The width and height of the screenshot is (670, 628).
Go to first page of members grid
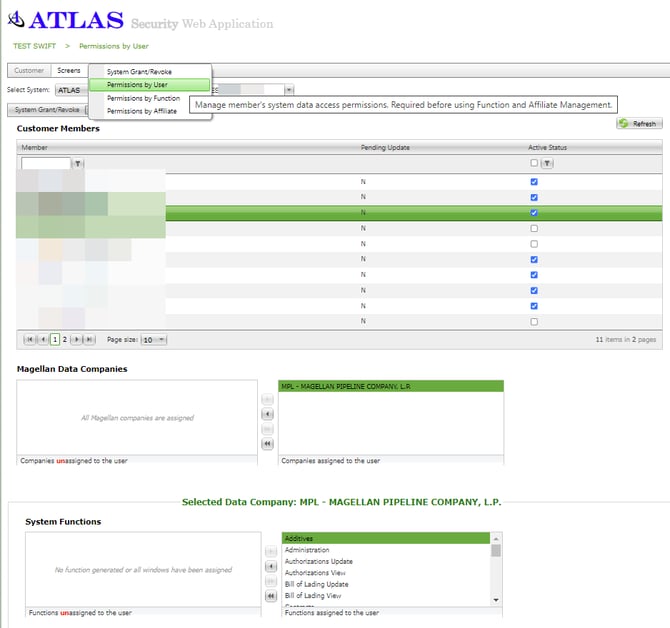click(29, 340)
